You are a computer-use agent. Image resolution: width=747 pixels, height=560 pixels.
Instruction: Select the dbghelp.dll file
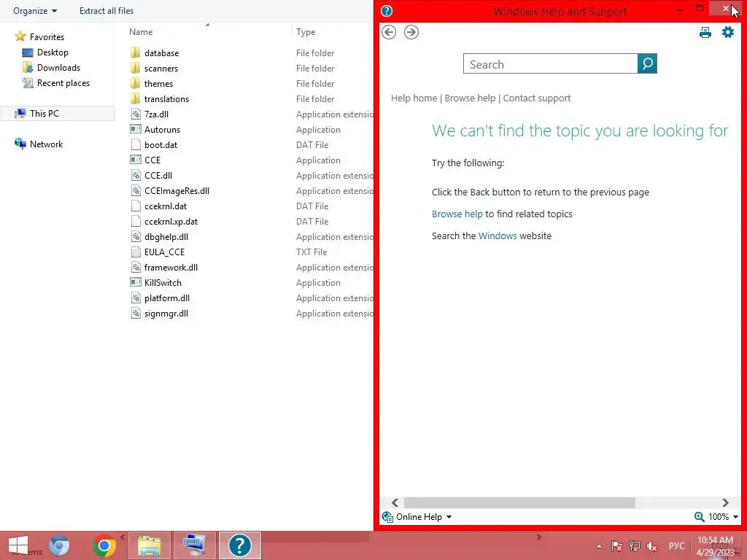[166, 237]
